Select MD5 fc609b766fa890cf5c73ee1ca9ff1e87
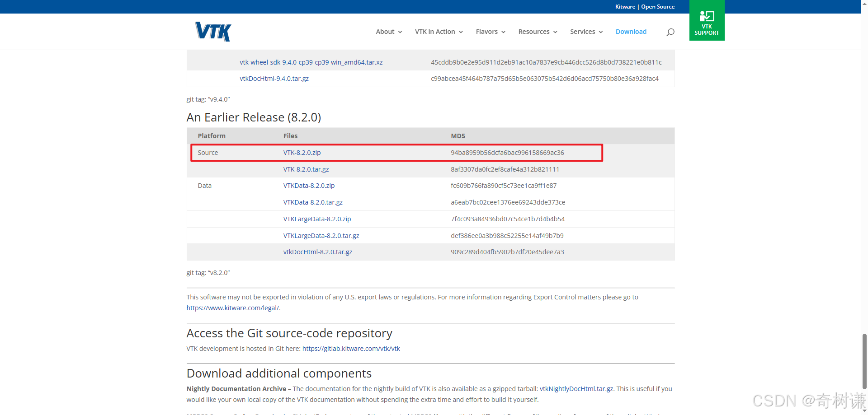Image resolution: width=868 pixels, height=415 pixels. click(x=504, y=186)
